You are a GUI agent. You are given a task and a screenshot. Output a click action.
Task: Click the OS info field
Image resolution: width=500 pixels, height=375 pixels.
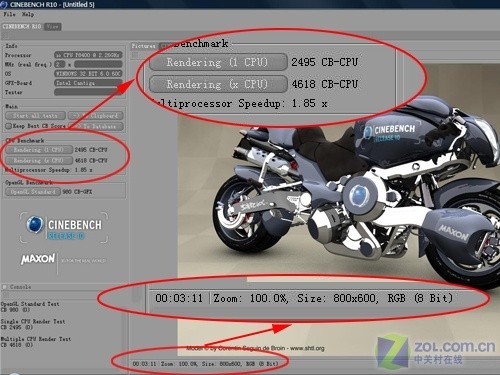(88, 74)
